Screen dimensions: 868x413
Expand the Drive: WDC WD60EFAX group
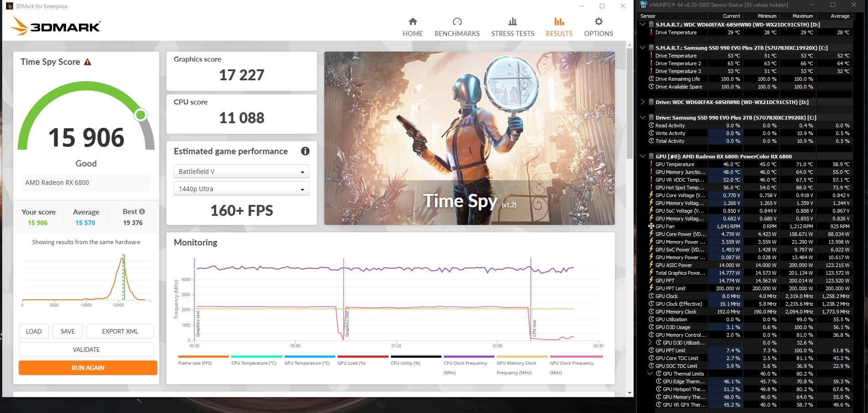pyautogui.click(x=643, y=102)
